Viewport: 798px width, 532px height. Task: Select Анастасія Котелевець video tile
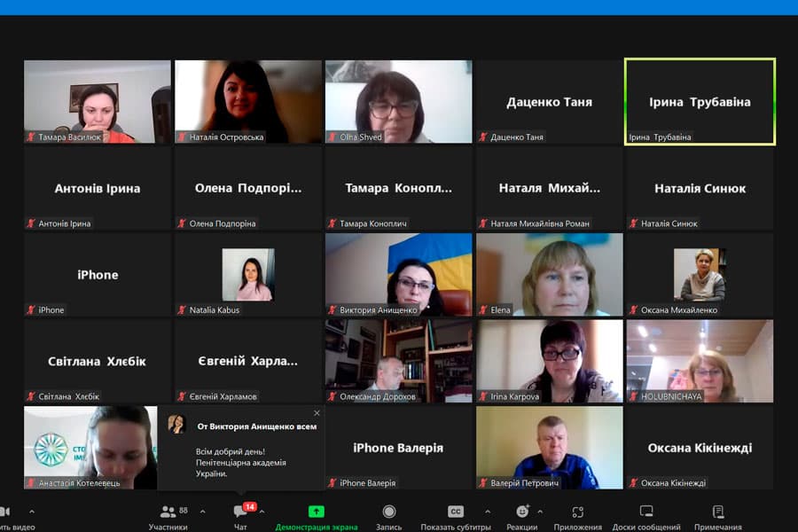(90, 448)
